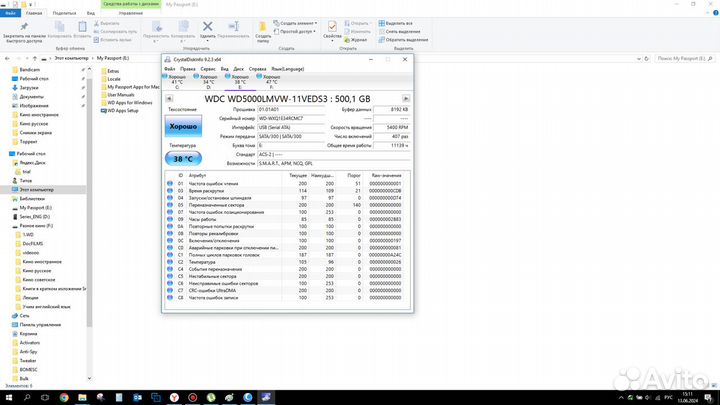Viewport: 720px width, 405px height.
Task: Select the drive D: 34 °C tab
Action: [208, 82]
